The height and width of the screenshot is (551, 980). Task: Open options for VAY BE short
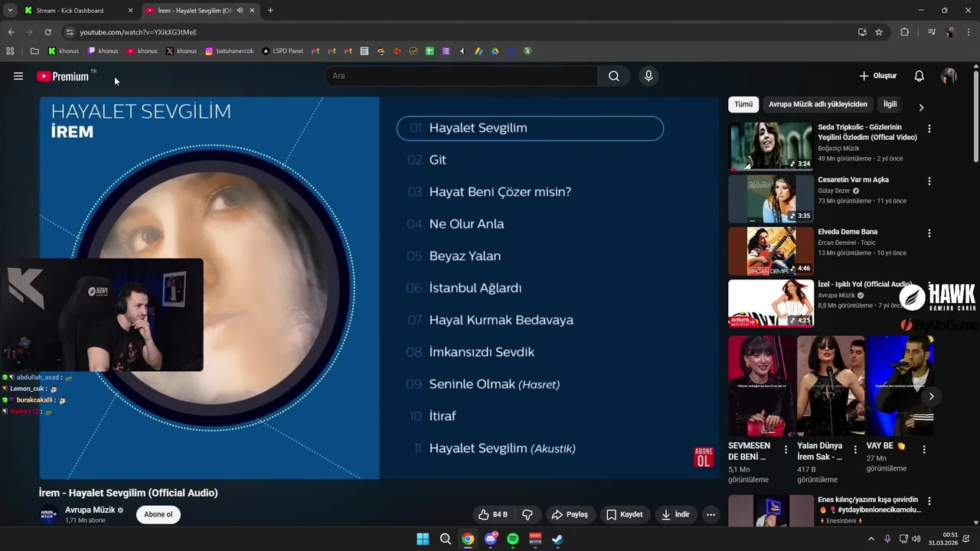[924, 450]
